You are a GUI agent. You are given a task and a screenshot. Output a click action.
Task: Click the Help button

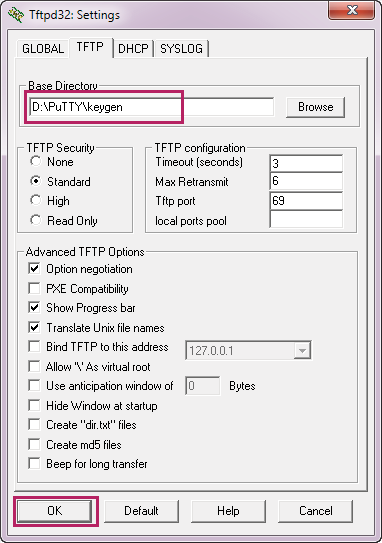tap(228, 511)
